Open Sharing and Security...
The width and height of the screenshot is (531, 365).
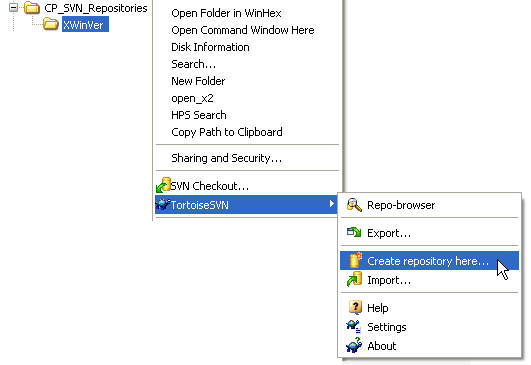point(227,158)
